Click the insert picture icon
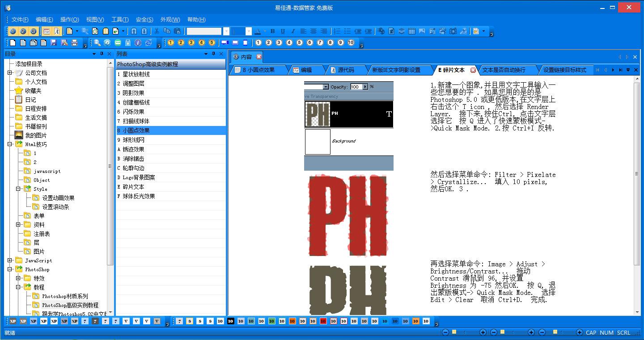Screen dimensions: 644x340 (422, 31)
